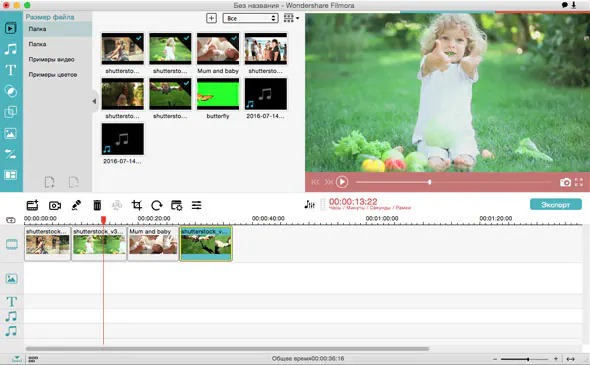Click the preview progress slider handle
590x365 pixels.
point(429,182)
